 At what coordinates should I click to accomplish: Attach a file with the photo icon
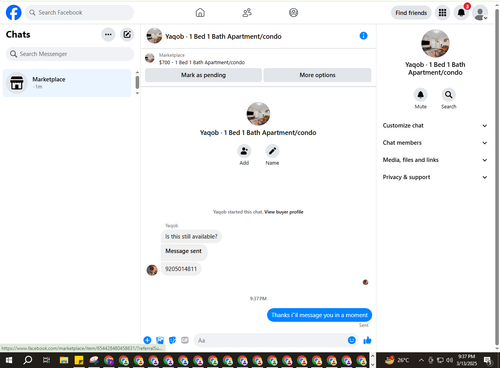coord(160,340)
